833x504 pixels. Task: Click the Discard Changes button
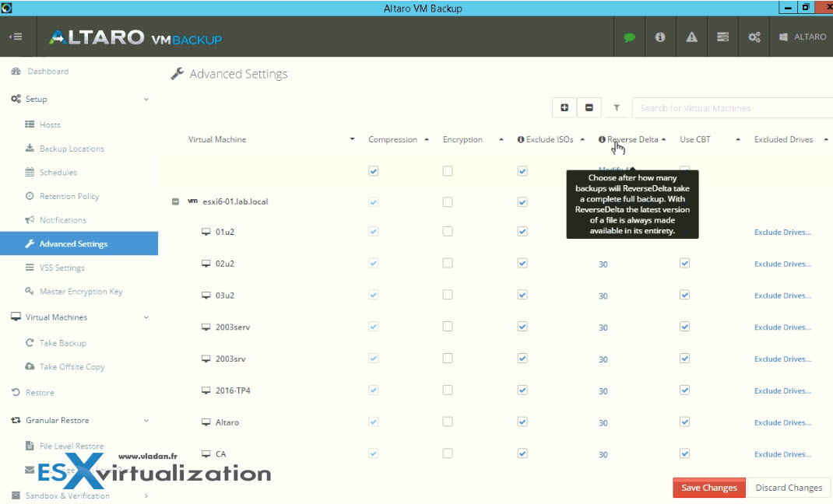pos(789,488)
